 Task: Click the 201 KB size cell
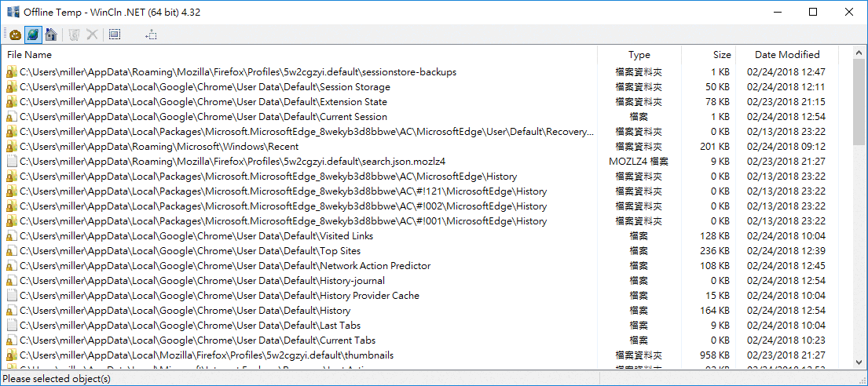[x=715, y=147]
